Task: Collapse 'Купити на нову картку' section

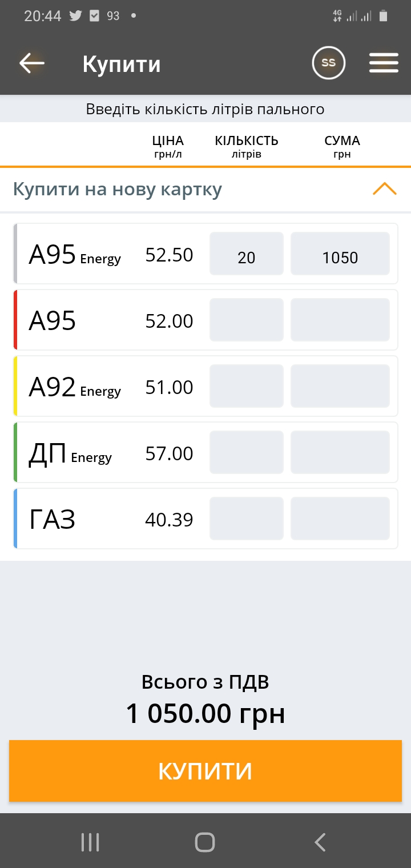Action: [x=118, y=190]
